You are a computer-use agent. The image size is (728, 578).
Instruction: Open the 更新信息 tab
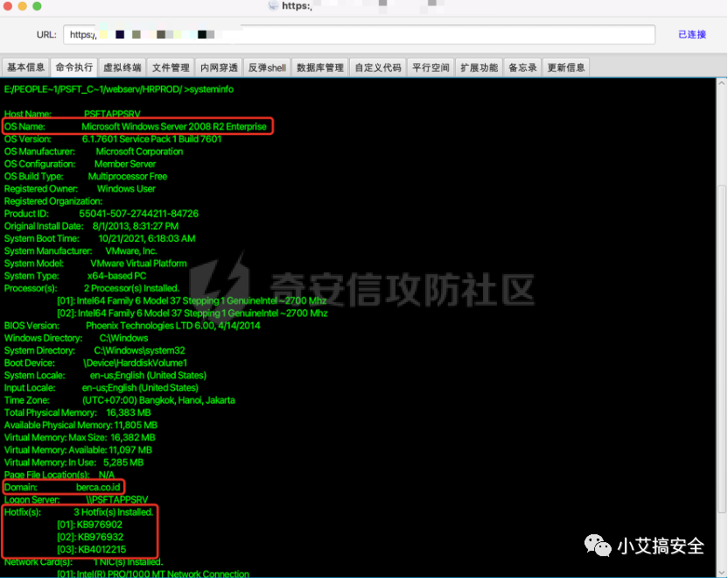[566, 67]
